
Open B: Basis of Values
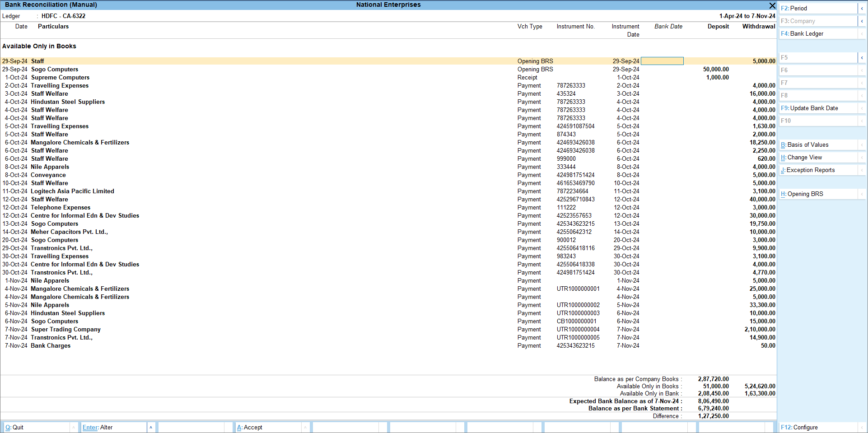pos(818,144)
